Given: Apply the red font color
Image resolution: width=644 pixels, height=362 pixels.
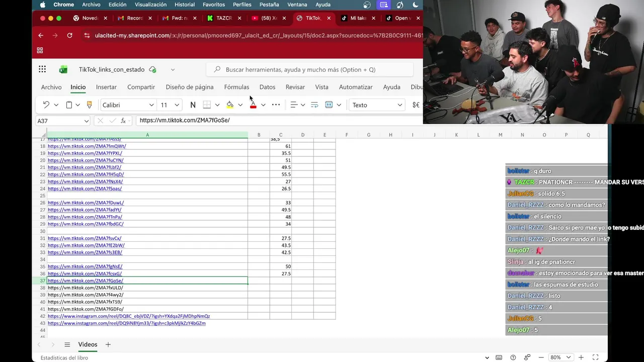Looking at the screenshot, I should 253,105.
